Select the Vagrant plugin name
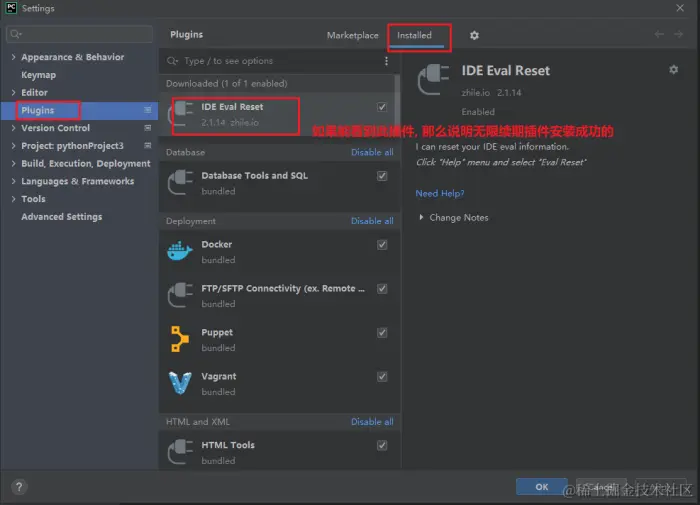The image size is (700, 505). 219,376
